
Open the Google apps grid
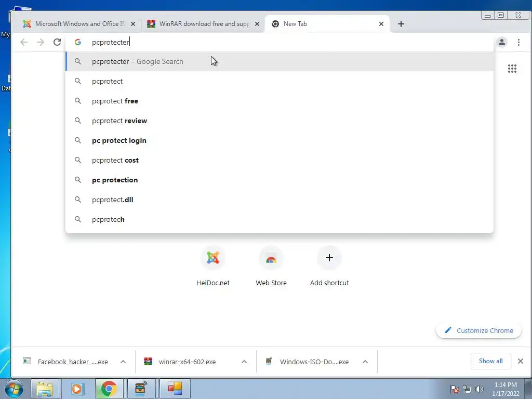512,69
